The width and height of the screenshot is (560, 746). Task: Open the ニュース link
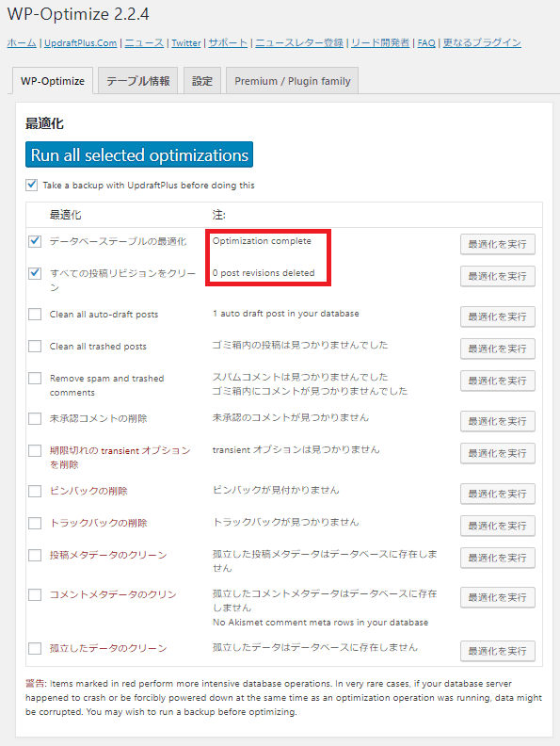[x=144, y=42]
